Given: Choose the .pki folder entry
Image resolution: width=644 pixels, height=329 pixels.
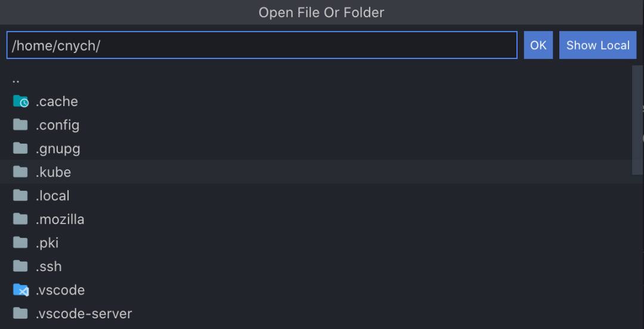Looking at the screenshot, I should pos(315,243).
